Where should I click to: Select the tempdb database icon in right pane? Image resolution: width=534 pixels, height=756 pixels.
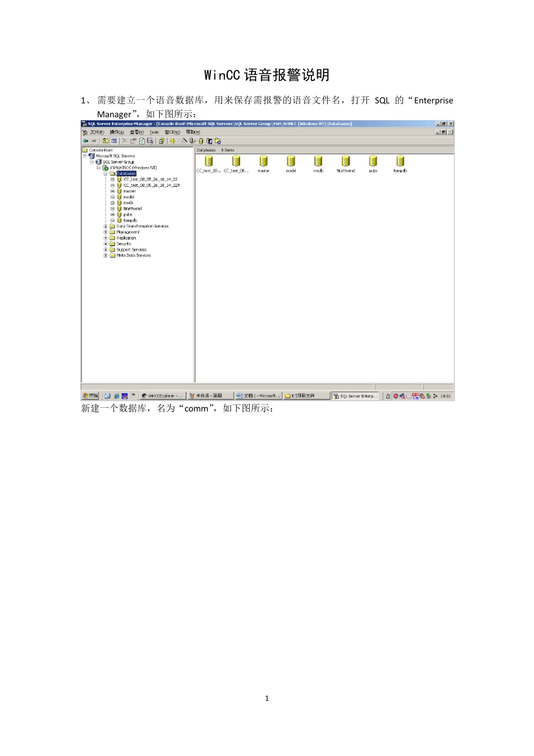coord(400,161)
